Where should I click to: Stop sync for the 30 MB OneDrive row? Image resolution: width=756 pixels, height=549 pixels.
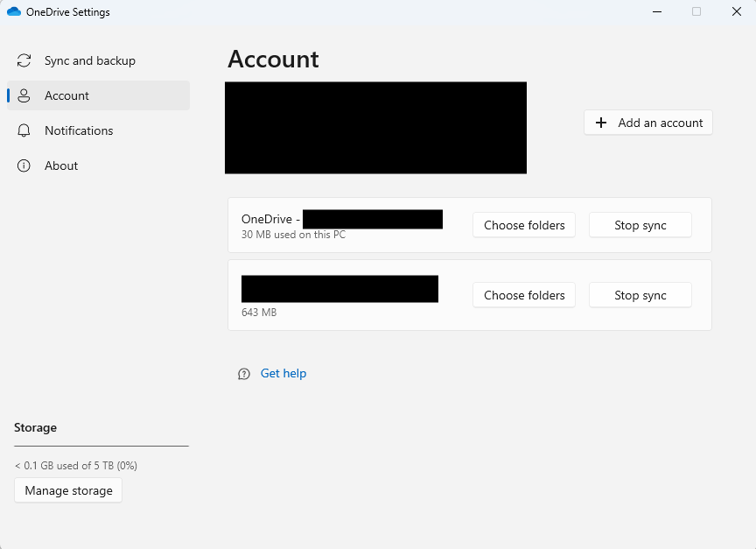pos(640,225)
